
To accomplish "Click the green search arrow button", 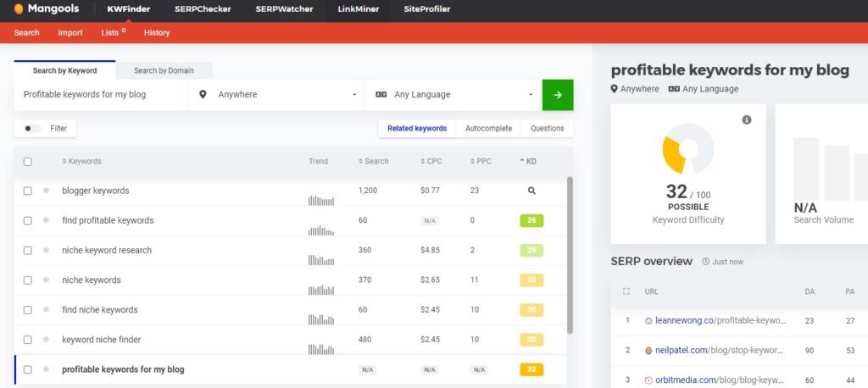I will [x=558, y=95].
